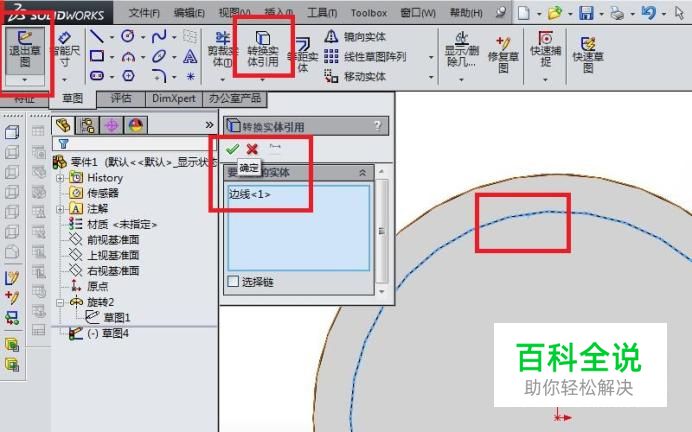Click Linear Sketch Pattern (线性草图阵列)
Viewport: 692px width, 432px height.
[365, 56]
